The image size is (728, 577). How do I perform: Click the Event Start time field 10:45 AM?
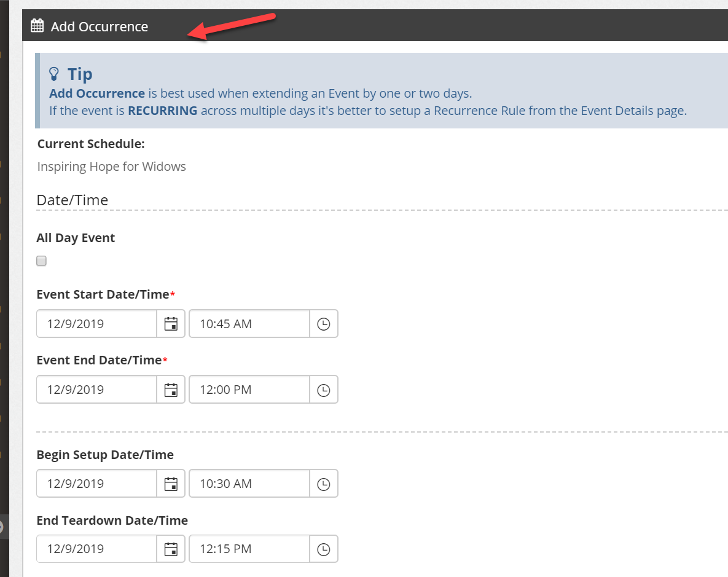click(249, 324)
